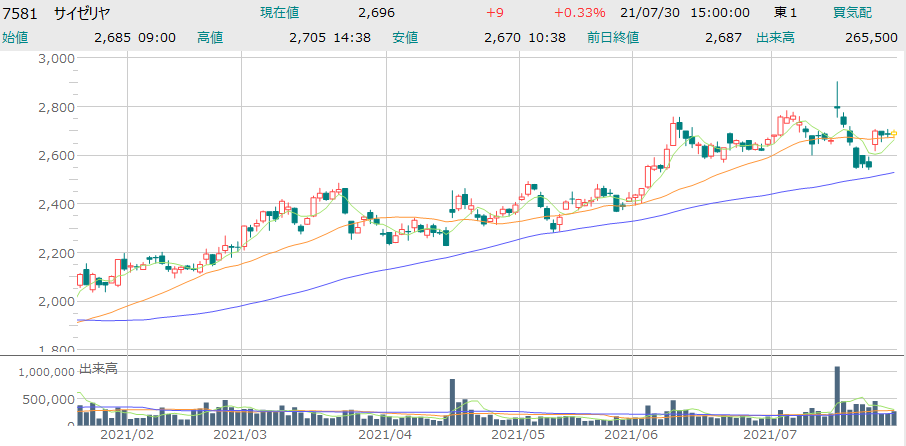This screenshot has height=446, width=906.
Task: Click the 高値 value 2,705
Action: 307,37
